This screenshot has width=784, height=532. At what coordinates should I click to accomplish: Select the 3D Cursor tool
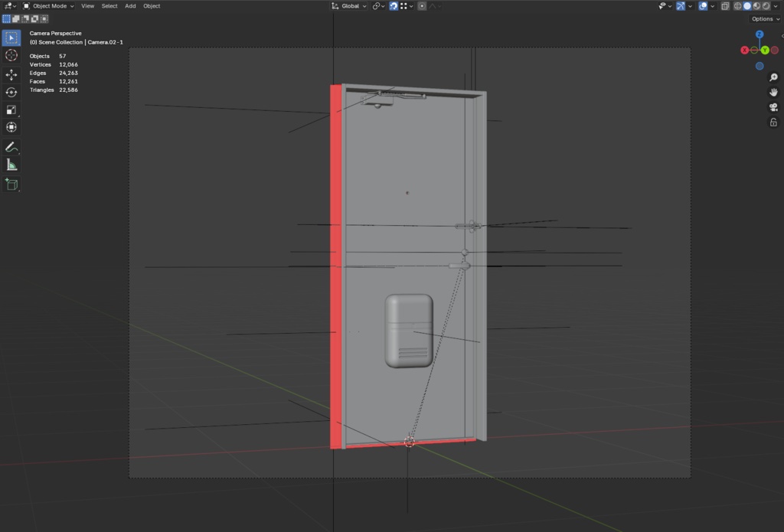11,56
